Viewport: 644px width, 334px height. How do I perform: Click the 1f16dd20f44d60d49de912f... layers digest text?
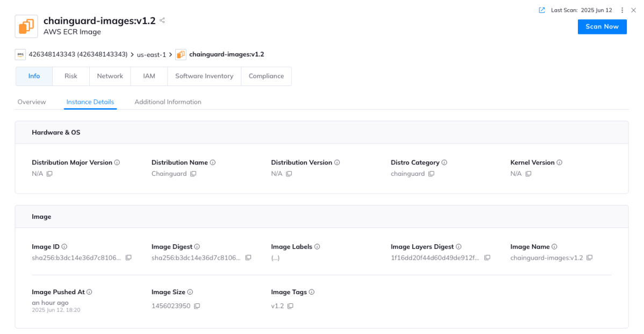(x=435, y=258)
